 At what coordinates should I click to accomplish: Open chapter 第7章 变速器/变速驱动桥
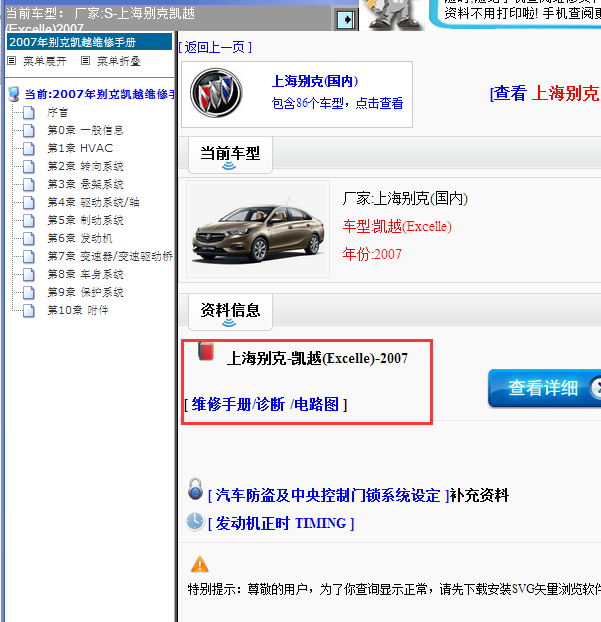pos(110,257)
